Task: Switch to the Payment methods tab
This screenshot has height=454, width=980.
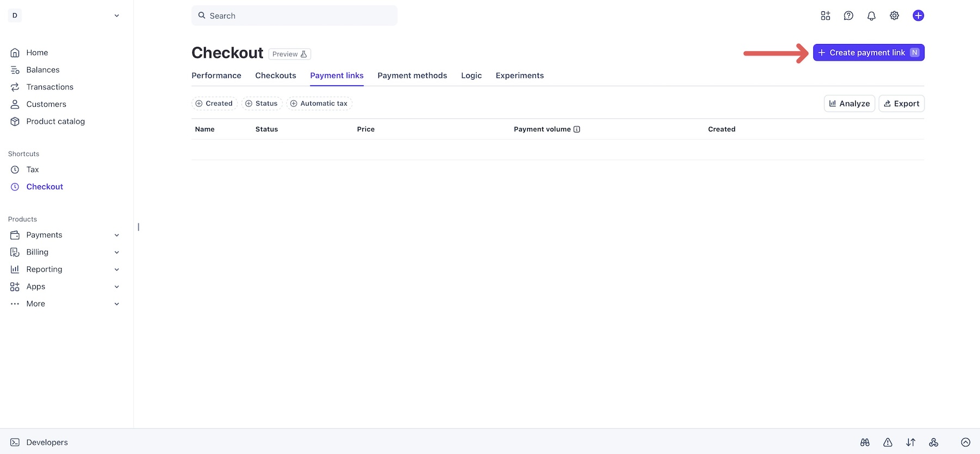Action: point(412,76)
